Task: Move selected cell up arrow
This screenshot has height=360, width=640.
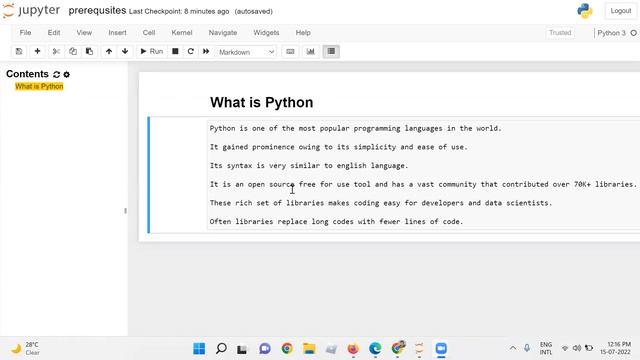Action: (109, 51)
